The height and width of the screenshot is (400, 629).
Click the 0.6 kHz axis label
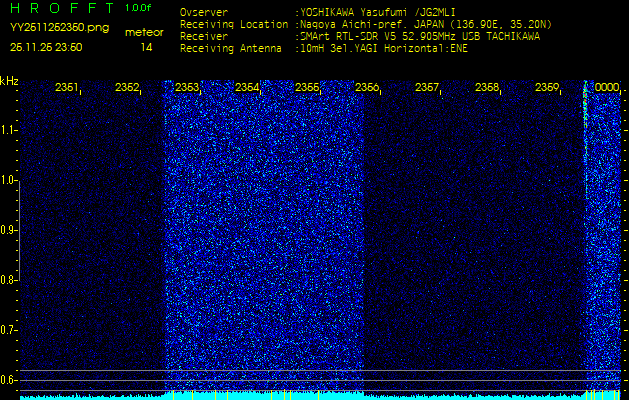[x=8, y=380]
